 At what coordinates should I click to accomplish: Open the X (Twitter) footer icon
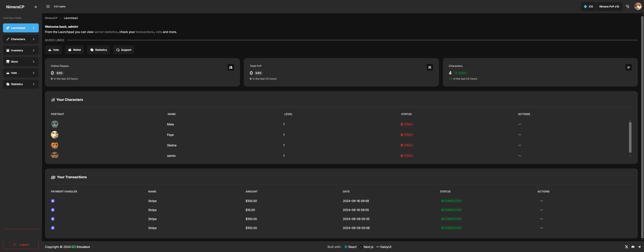(x=627, y=247)
